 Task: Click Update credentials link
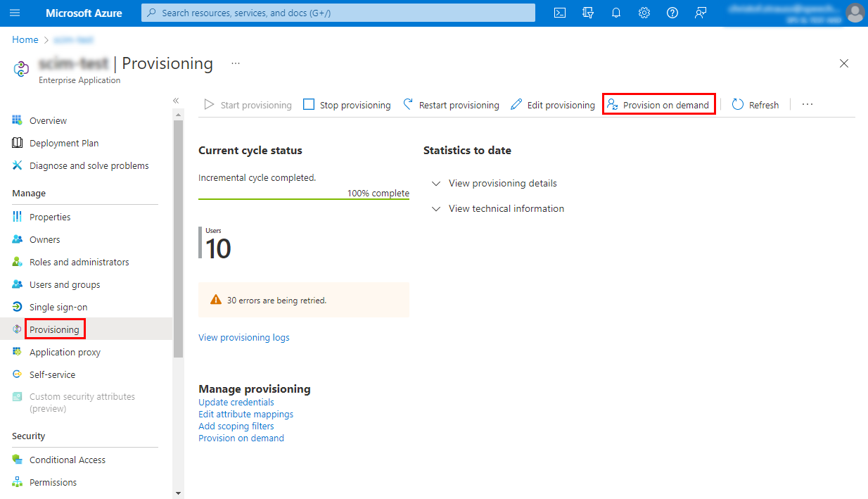236,402
